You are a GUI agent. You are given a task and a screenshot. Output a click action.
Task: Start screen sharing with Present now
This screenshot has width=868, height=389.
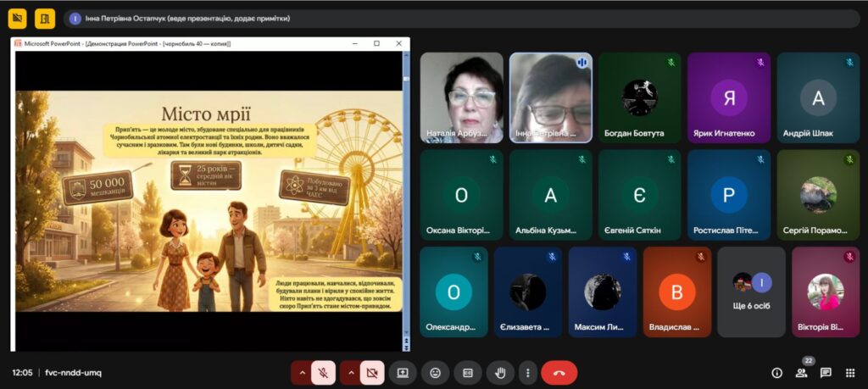coord(403,372)
